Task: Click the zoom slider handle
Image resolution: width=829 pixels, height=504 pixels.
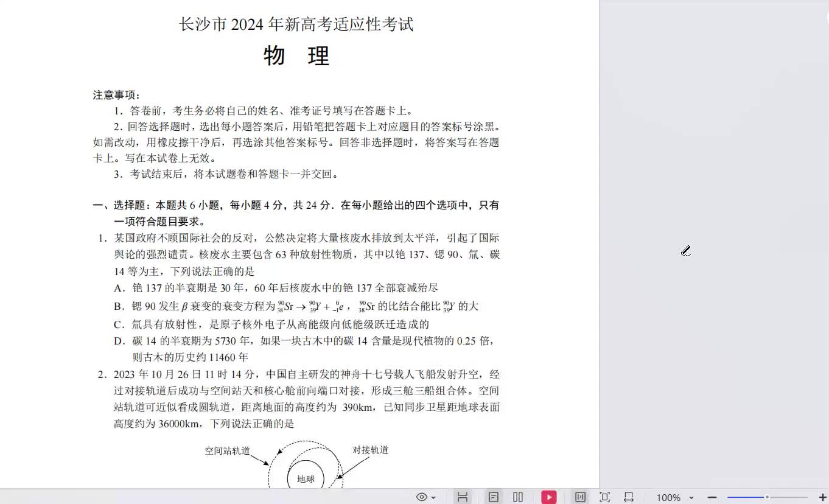Action: (767, 497)
